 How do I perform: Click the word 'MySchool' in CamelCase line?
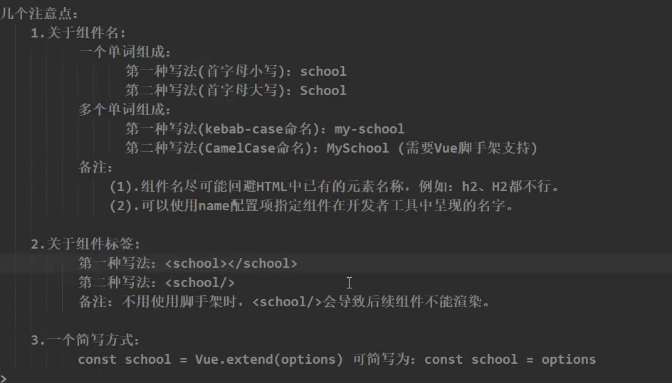tap(358, 148)
